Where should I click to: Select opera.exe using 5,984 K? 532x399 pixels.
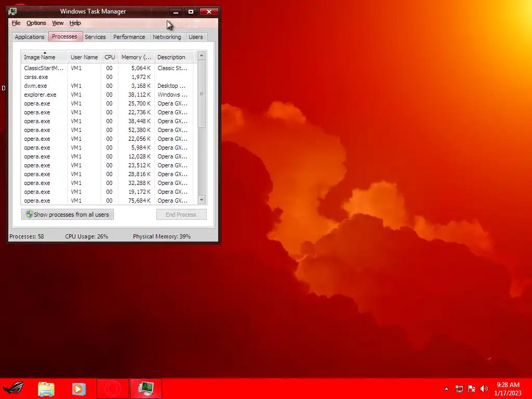coord(107,148)
